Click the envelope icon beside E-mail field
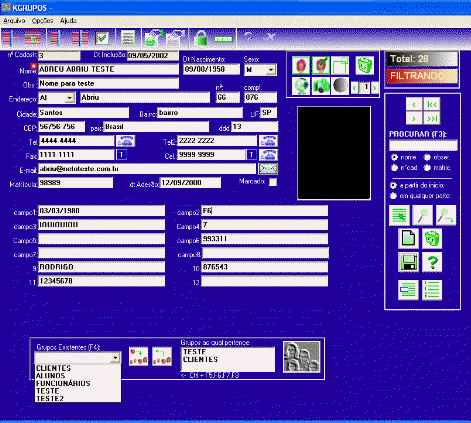The image size is (471, 423). 268,169
